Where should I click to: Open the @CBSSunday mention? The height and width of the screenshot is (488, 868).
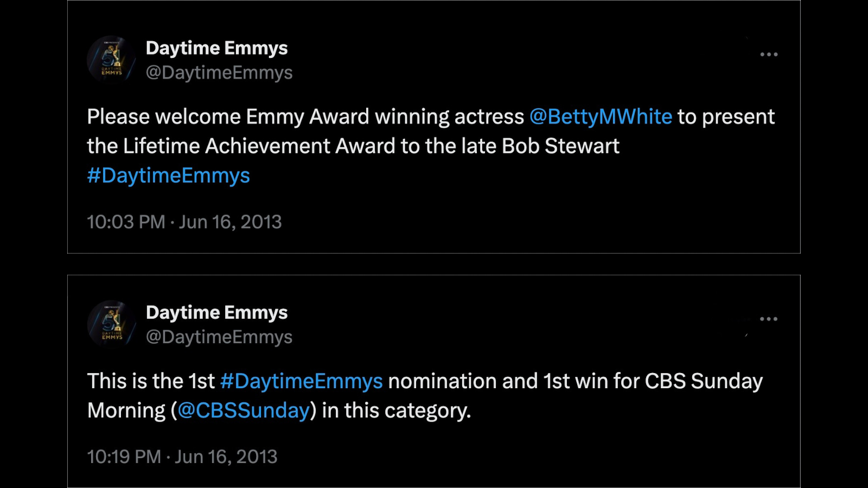click(x=244, y=411)
